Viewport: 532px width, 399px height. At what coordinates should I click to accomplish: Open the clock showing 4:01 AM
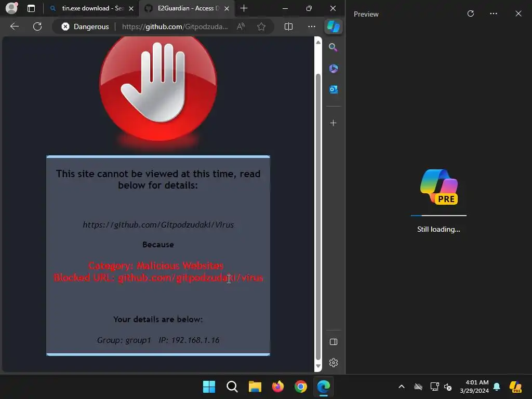point(474,387)
